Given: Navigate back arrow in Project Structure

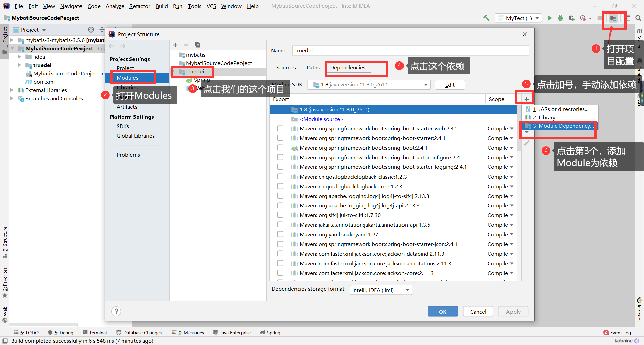Looking at the screenshot, I should click(x=112, y=46).
